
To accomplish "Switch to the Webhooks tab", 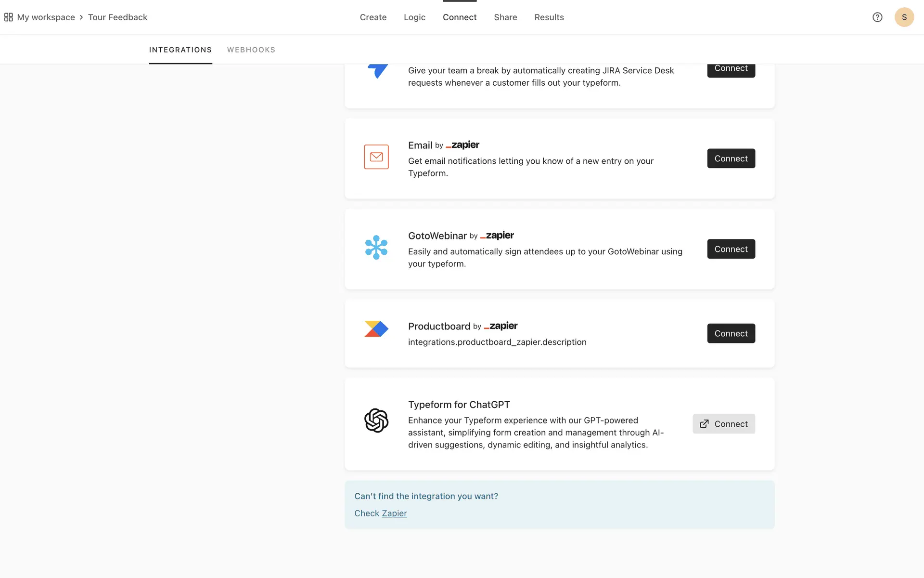I will (251, 50).
